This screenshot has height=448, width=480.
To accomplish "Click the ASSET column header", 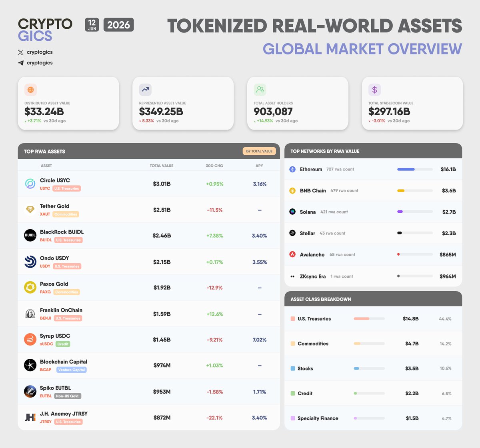I will click(46, 166).
